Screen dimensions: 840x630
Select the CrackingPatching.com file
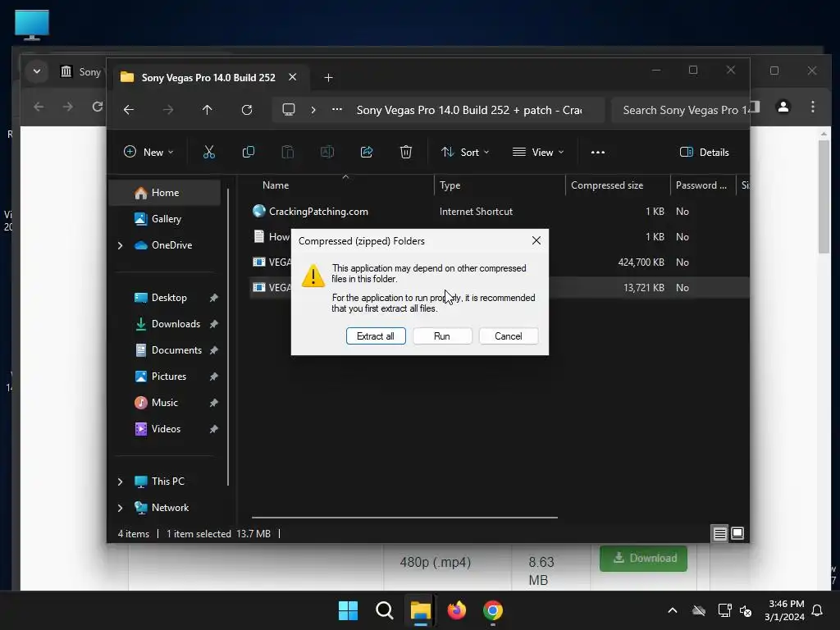pyautogui.click(x=318, y=211)
